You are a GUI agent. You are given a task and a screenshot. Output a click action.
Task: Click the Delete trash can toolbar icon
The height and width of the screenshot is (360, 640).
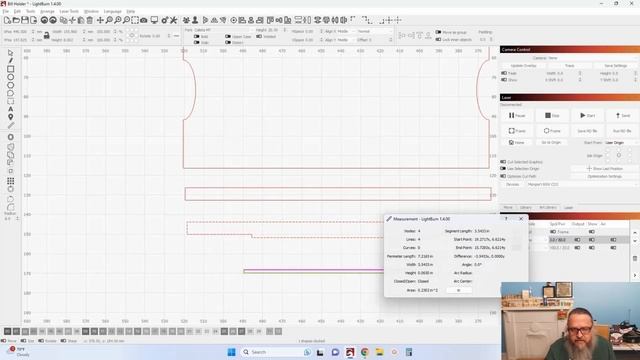click(x=89, y=20)
